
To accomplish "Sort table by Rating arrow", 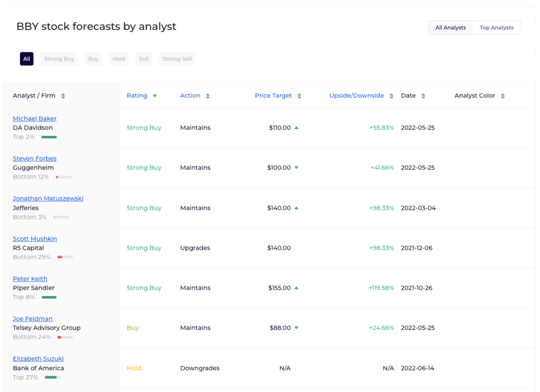I will coord(155,96).
